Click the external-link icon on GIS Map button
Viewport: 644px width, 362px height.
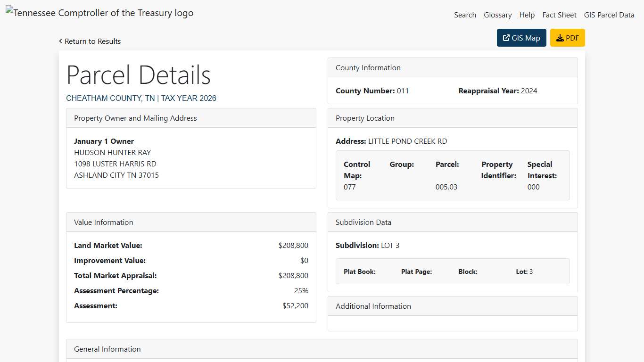tap(506, 37)
